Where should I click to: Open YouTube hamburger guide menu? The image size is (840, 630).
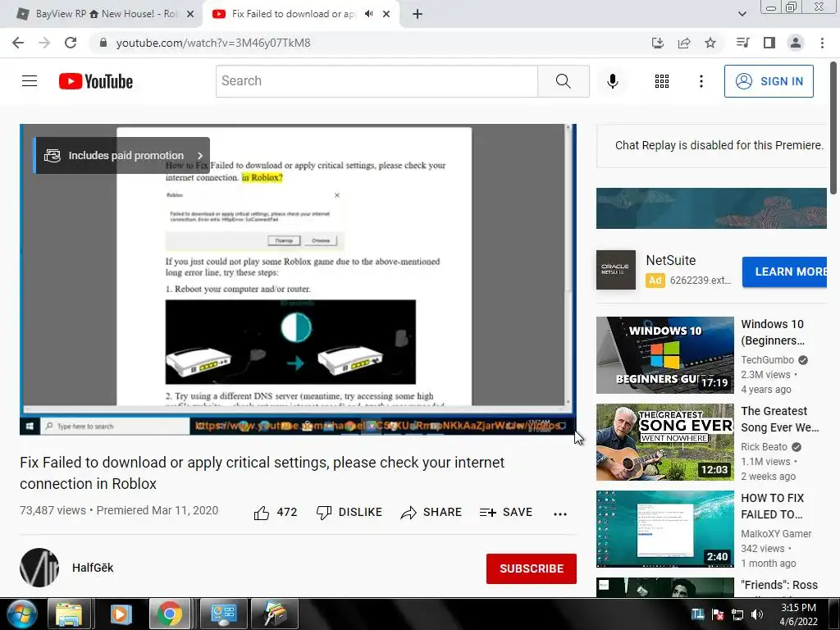click(x=30, y=81)
